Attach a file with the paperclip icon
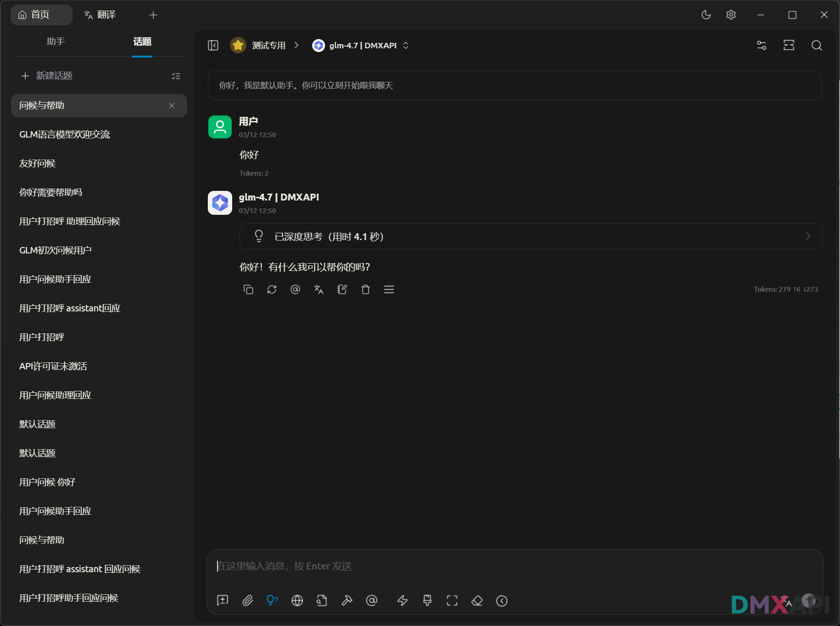This screenshot has width=840, height=626. coord(248,601)
